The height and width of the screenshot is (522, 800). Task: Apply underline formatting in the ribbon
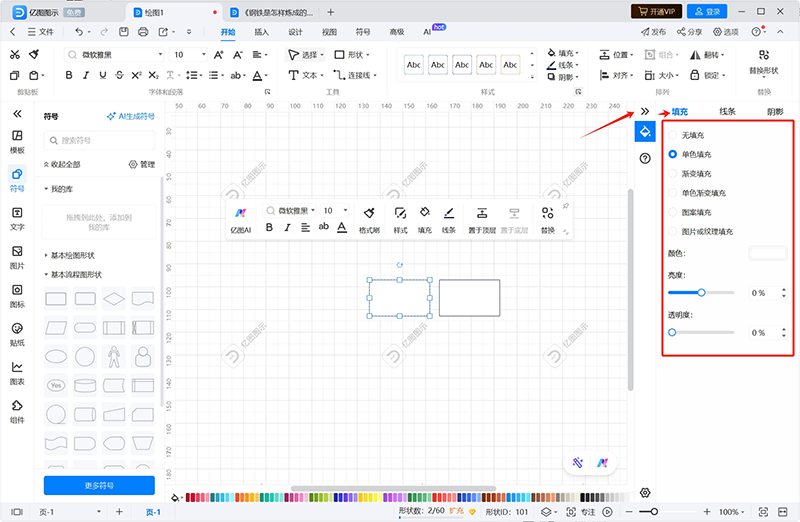click(x=103, y=76)
